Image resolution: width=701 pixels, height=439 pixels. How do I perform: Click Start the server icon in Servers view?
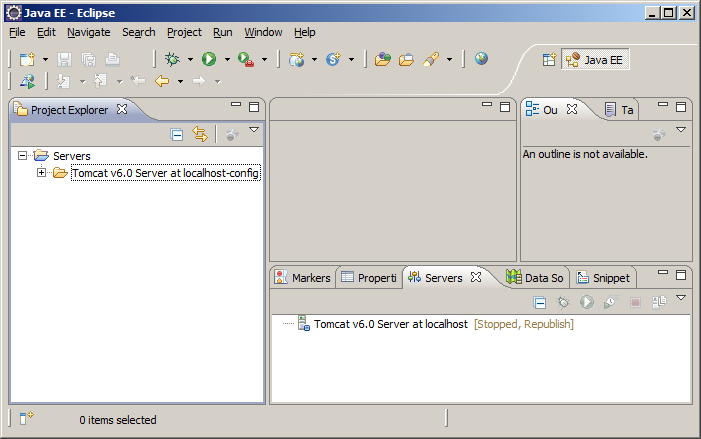point(587,303)
